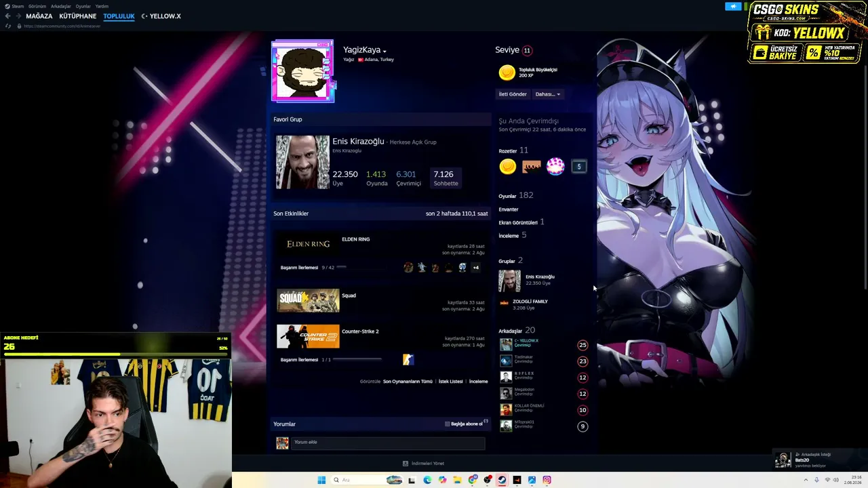Open Copilot from the taskbar
Viewport: 868px width, 488px height.
[443, 480]
